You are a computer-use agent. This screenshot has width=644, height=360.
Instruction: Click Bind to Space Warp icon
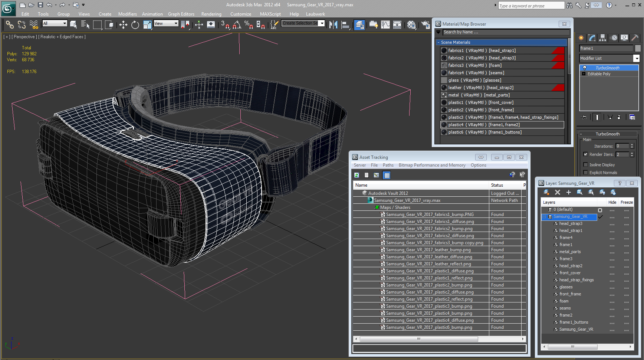tap(34, 25)
